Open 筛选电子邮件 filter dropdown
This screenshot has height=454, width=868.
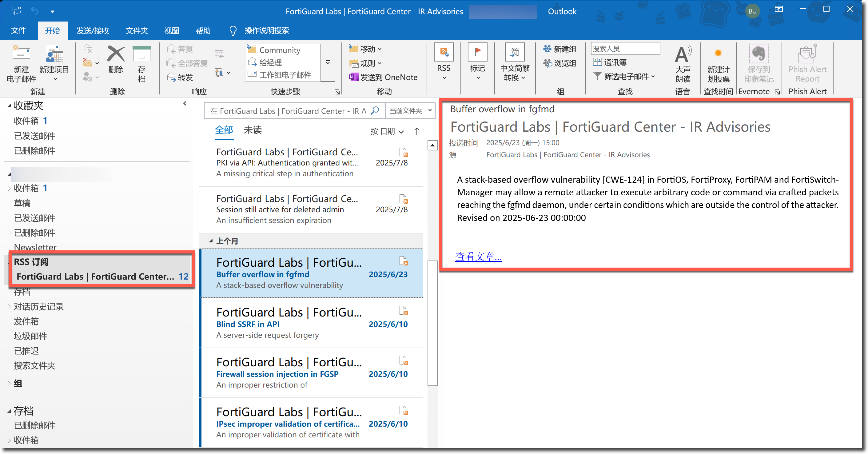coord(624,77)
